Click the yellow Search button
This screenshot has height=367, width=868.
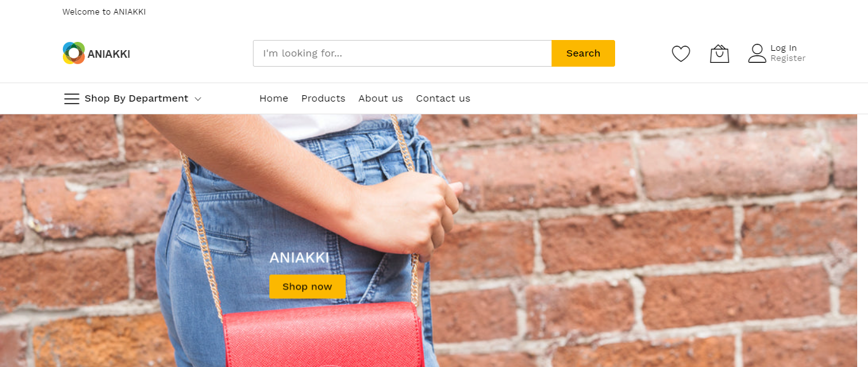click(583, 53)
